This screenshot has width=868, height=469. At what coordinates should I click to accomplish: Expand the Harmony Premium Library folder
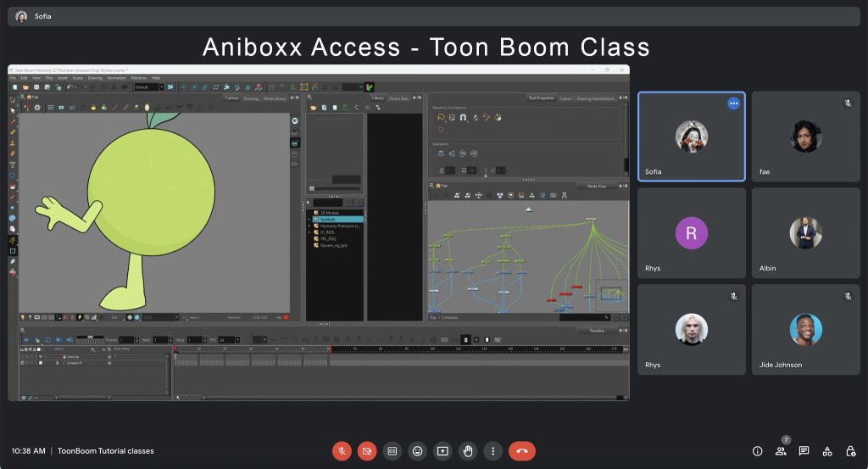pyautogui.click(x=309, y=226)
